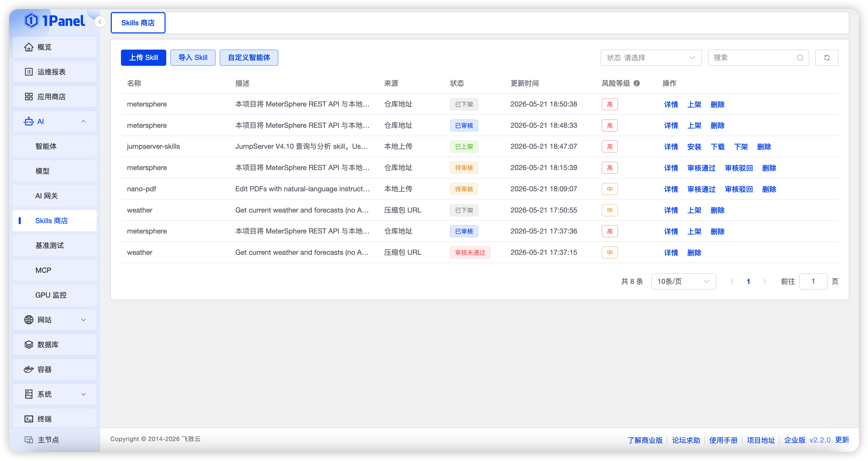Click 企业版 in the footer
868x461 pixels.
795,440
